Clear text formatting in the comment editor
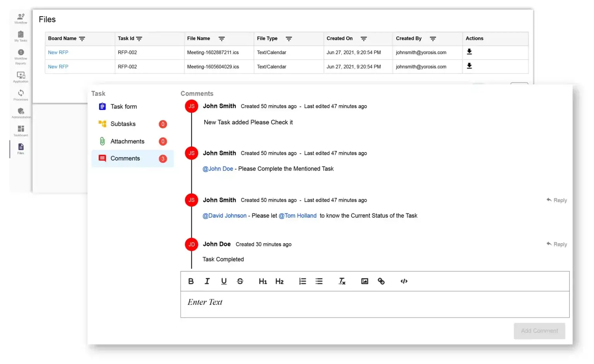This screenshot has width=594, height=364. (x=342, y=281)
